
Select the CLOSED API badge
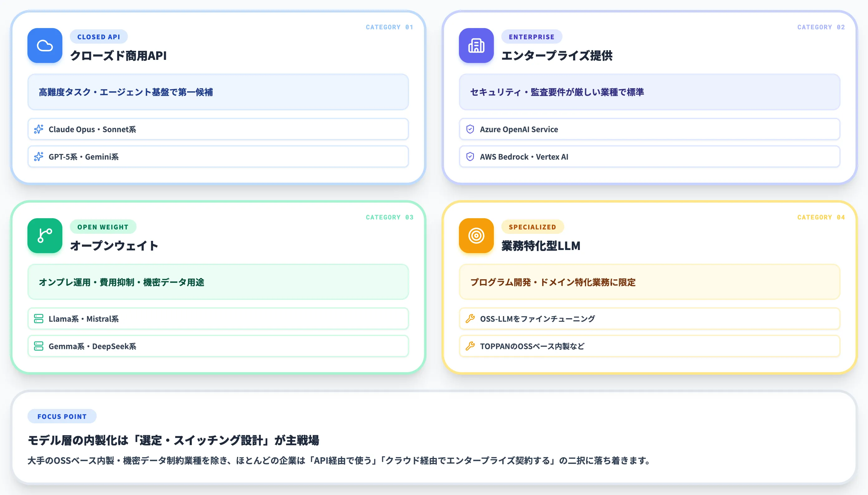(x=99, y=37)
